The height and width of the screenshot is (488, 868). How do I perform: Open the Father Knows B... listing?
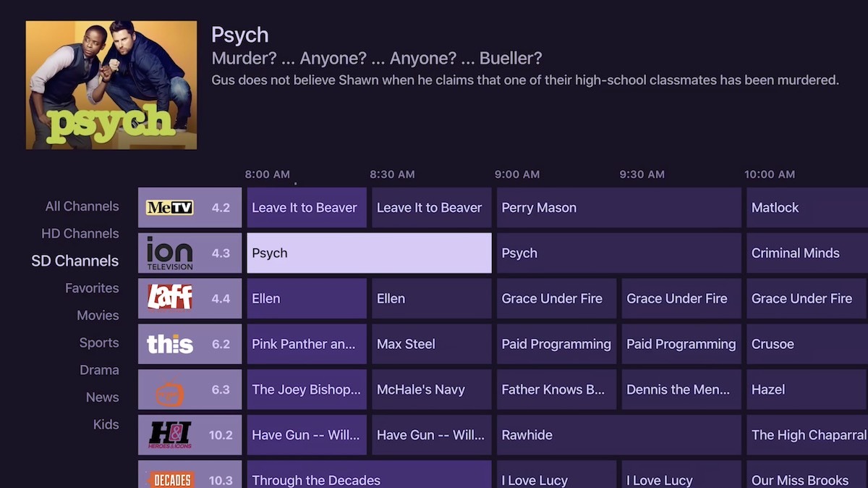click(557, 390)
